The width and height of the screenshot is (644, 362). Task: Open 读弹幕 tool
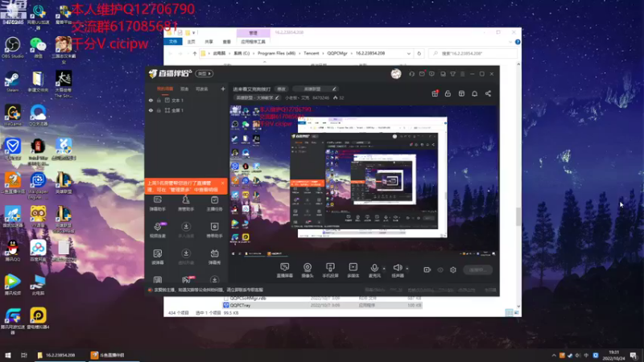[x=158, y=257]
